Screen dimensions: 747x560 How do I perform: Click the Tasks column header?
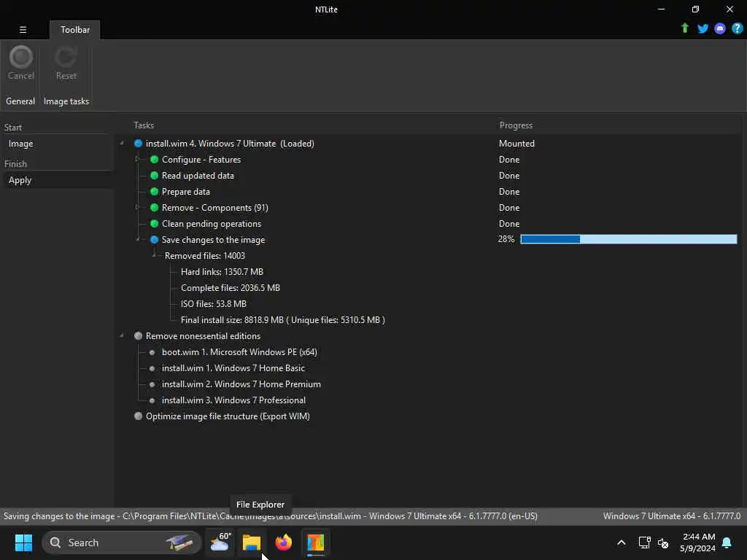pyautogui.click(x=144, y=125)
